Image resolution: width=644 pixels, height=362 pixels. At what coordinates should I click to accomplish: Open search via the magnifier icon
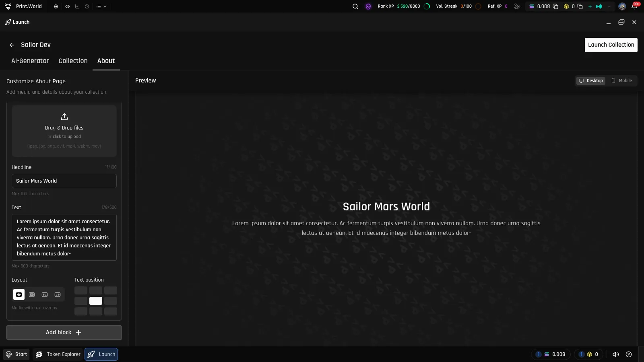355,6
